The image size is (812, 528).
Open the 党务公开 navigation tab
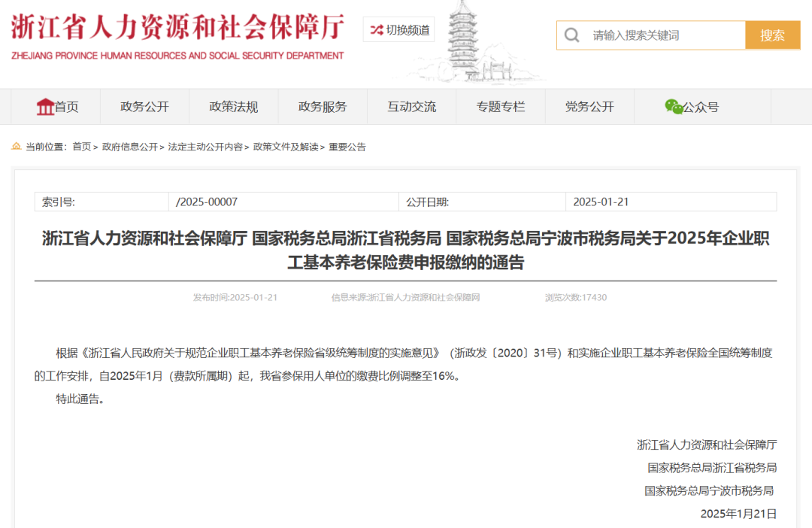tap(589, 107)
